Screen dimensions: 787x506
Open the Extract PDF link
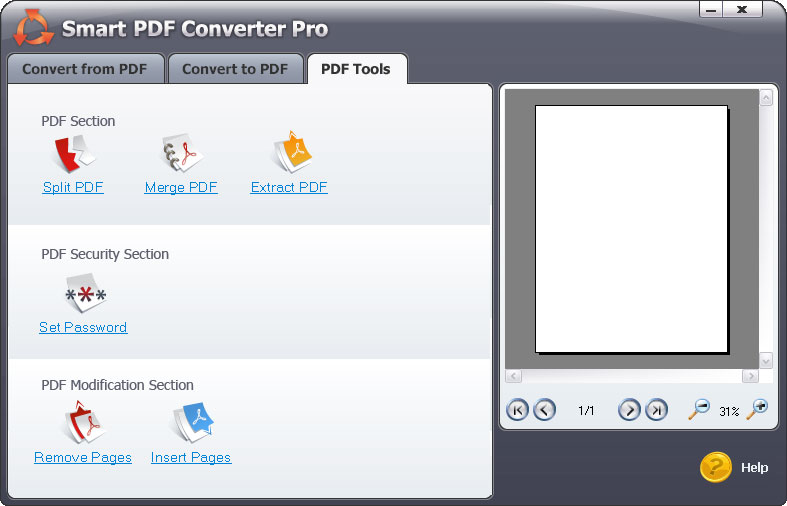coord(289,188)
